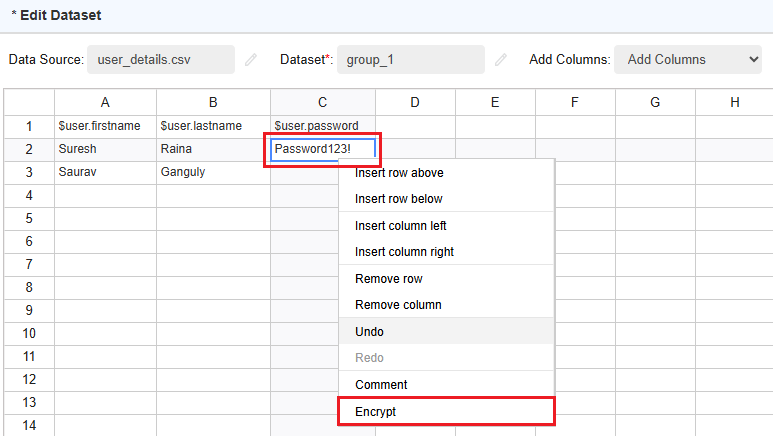Open the Add Columns dropdown
The image size is (773, 436).
688,60
